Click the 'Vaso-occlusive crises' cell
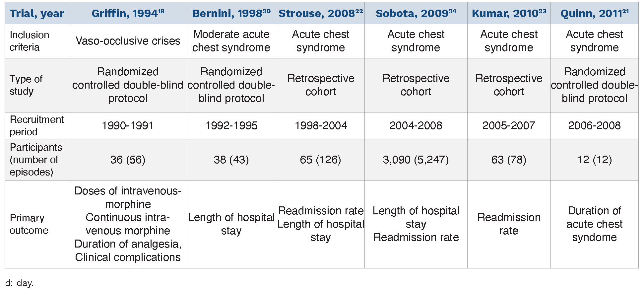This screenshot has height=291, width=644. 128,41
